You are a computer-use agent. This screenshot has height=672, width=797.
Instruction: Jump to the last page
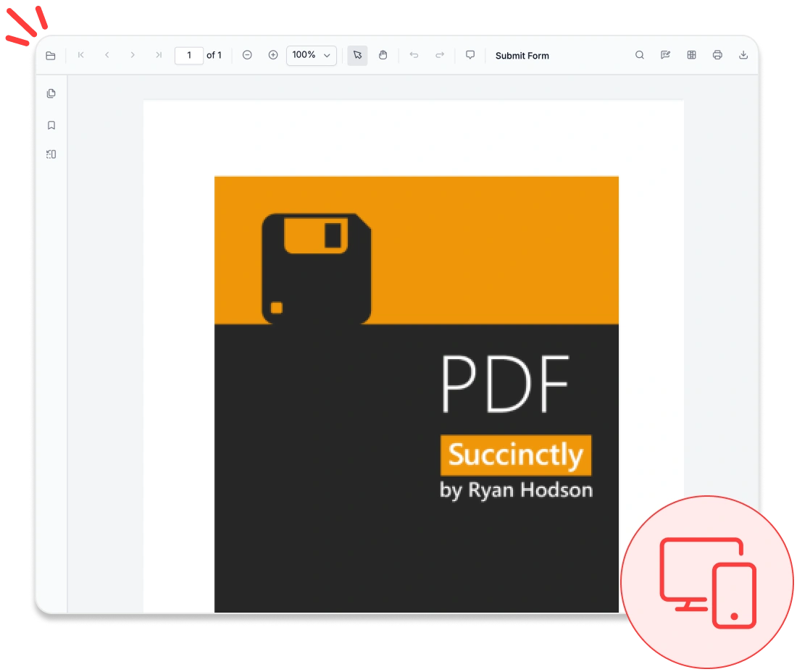click(x=159, y=55)
